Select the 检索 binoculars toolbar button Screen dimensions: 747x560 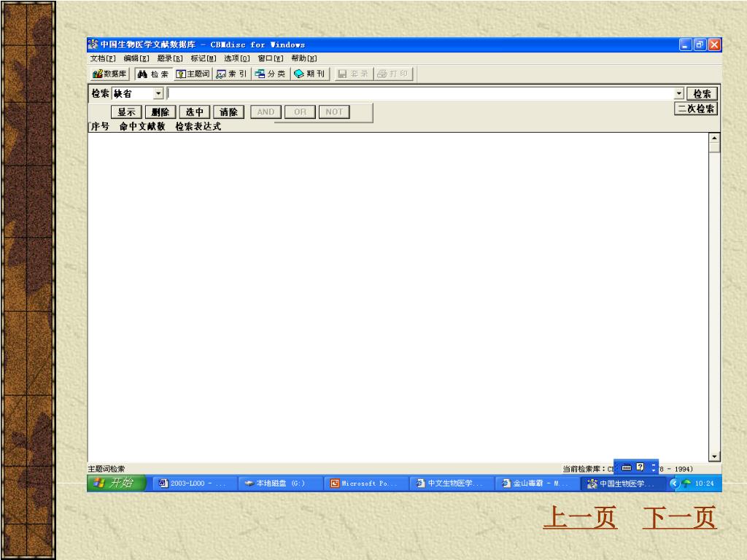pyautogui.click(x=153, y=74)
